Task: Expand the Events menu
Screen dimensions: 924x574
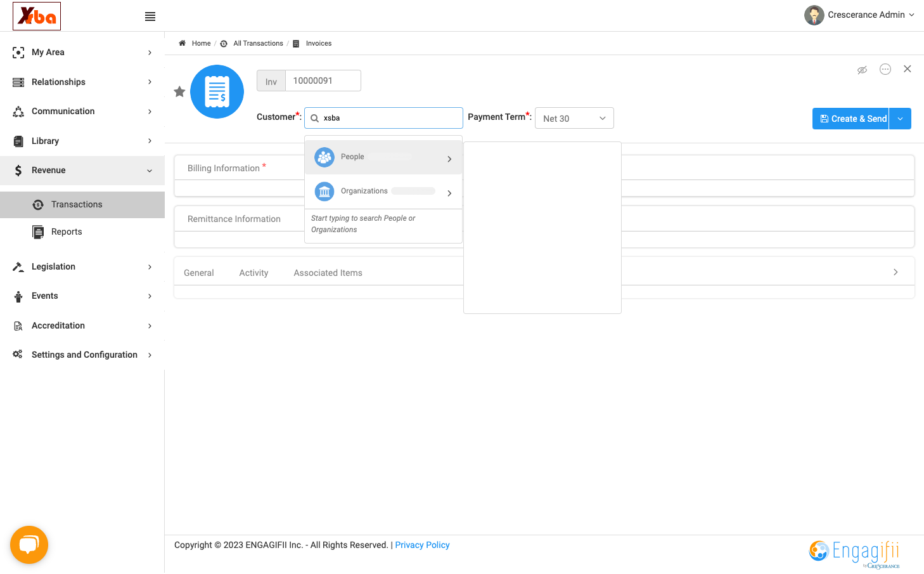Action: (82, 296)
